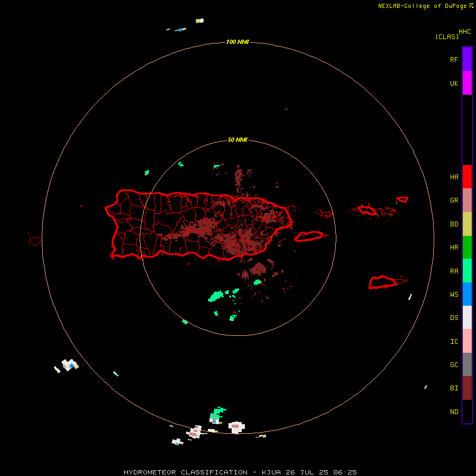Click the 'HHC' product code text
Screen dimensions: 476x476
[x=464, y=32]
